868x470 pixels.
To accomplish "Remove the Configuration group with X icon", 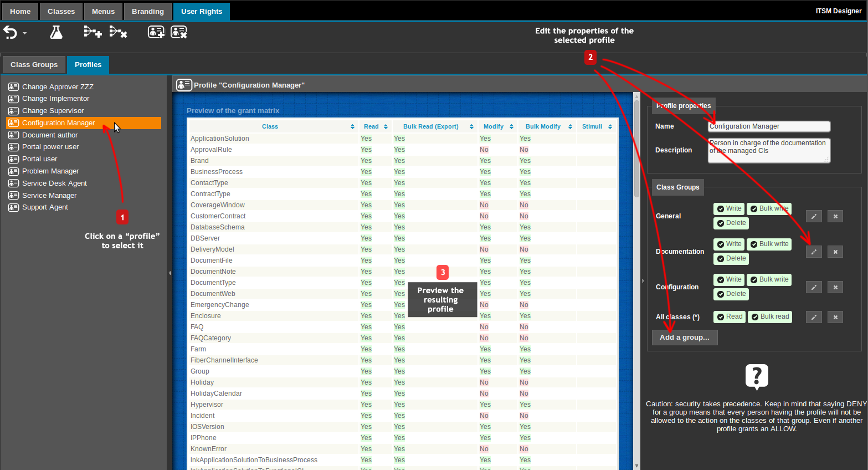I will click(835, 287).
